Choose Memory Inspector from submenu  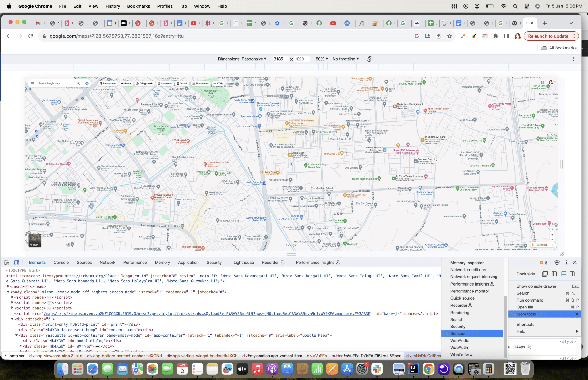pos(472,263)
